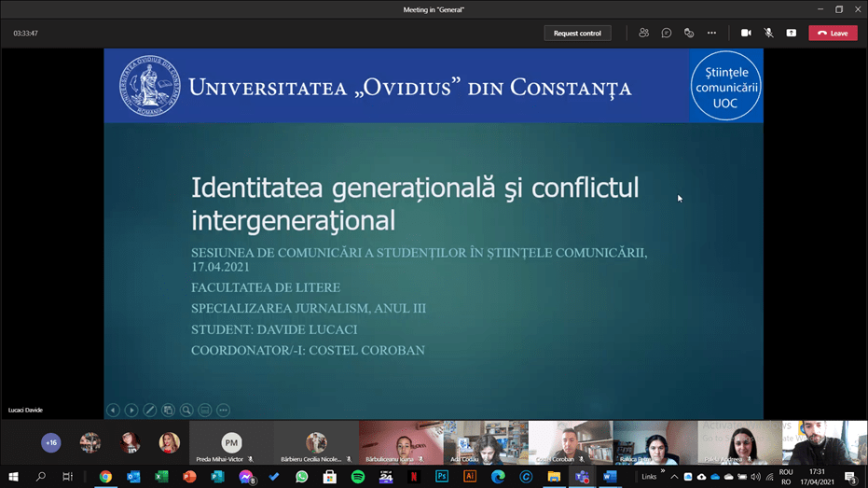868x488 pixels.
Task: Click the see all slides icon
Action: click(168, 410)
